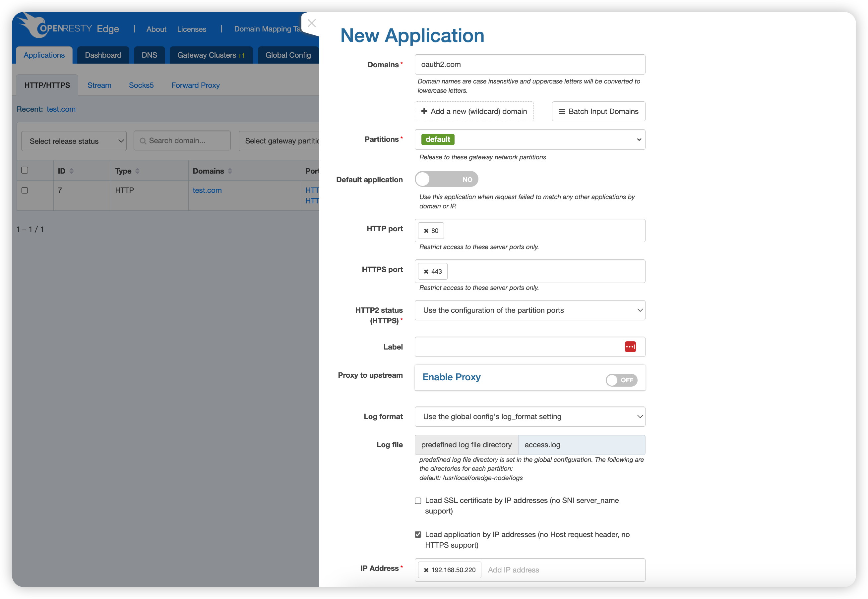Turn on Enable Proxy switch
The height and width of the screenshot is (599, 868).
pyautogui.click(x=621, y=380)
